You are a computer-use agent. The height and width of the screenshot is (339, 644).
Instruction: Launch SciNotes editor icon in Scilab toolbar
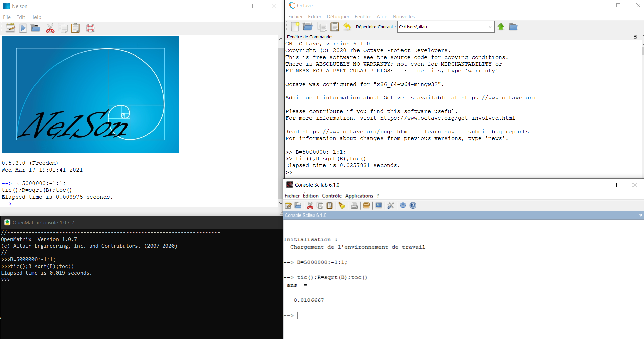(x=289, y=205)
